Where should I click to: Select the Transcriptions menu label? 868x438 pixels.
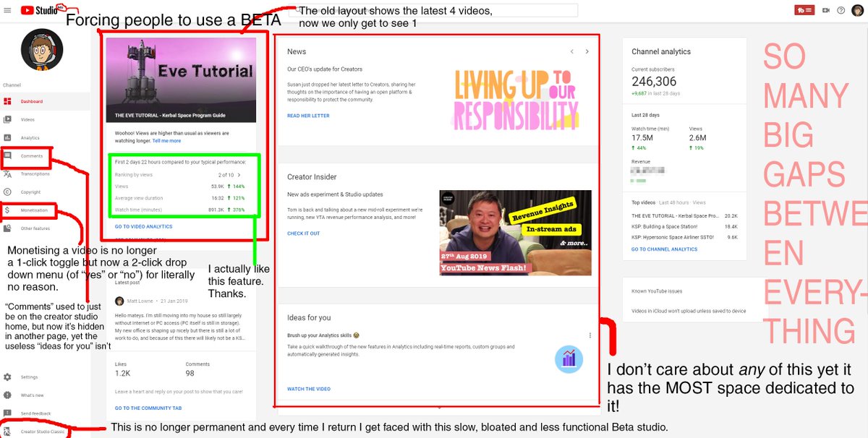coord(35,174)
